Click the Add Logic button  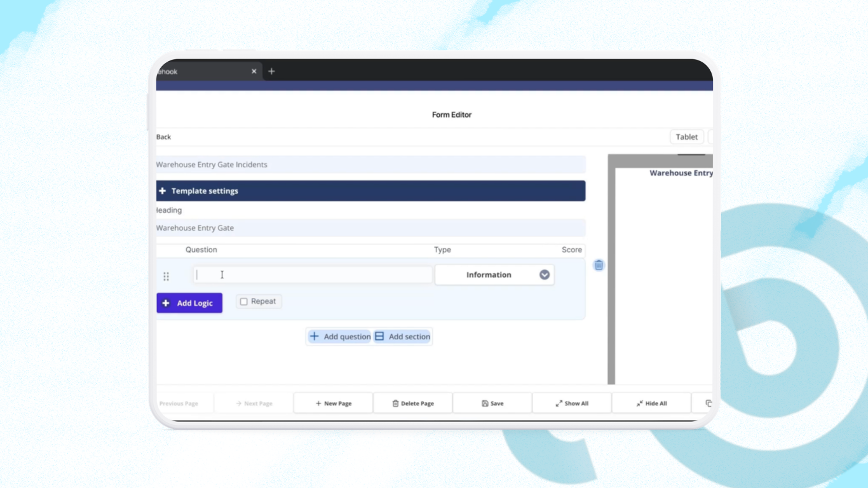189,303
